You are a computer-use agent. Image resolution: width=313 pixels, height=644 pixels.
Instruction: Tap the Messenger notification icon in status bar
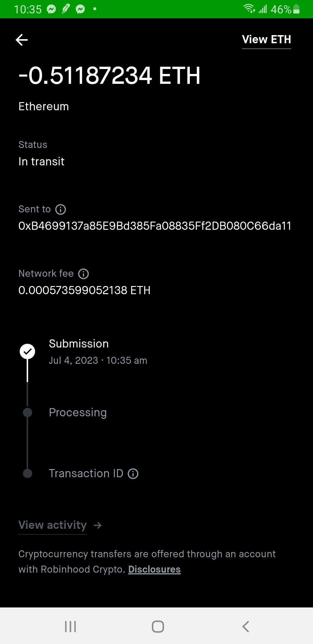pos(51,9)
